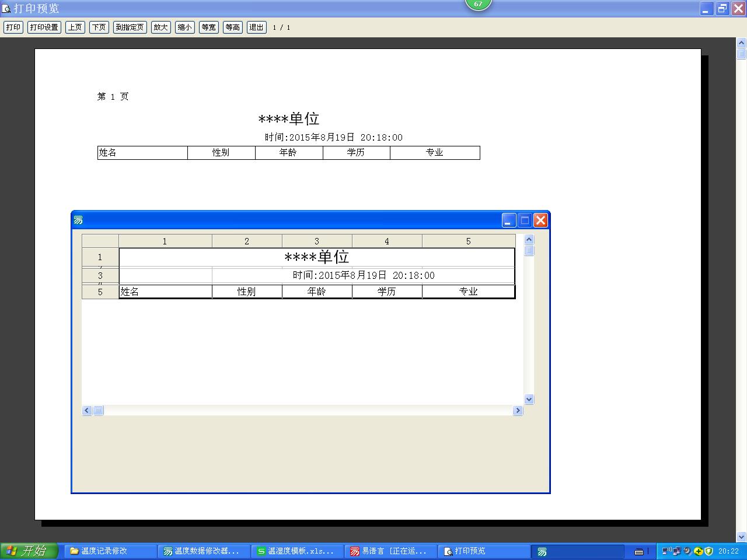This screenshot has width=747, height=560.
Task: Click the ****单位 title on preview page
Action: [289, 119]
